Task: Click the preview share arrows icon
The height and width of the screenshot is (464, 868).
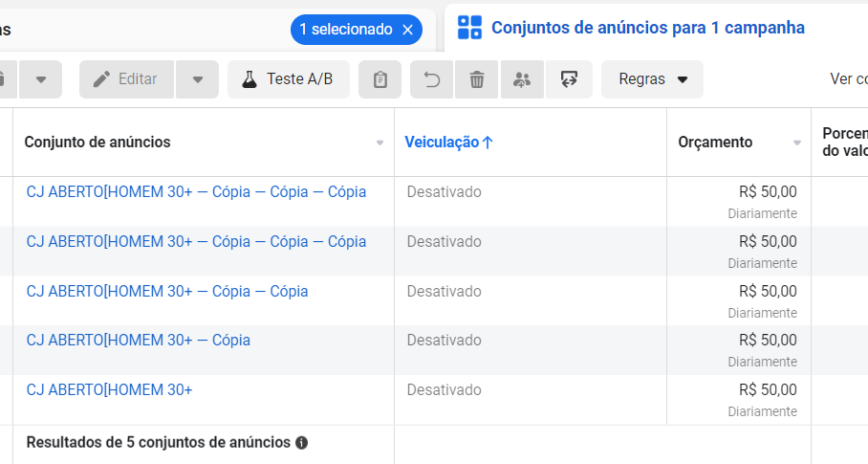Action: tap(569, 79)
